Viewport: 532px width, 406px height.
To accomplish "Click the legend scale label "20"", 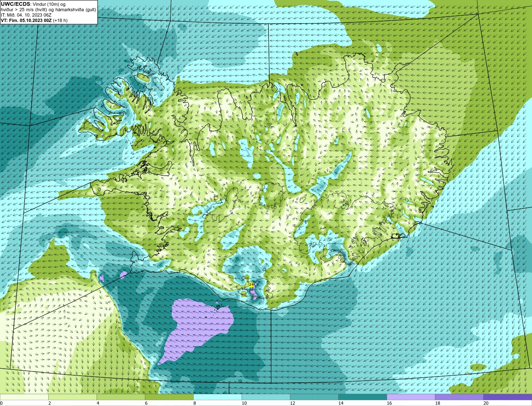I will click(485, 403).
